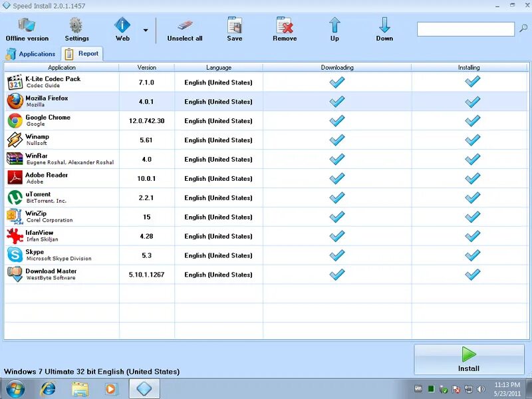Screen dimensions: 532x399
Task: Click Adobe Reader installing checkmark
Action: pyautogui.click(x=472, y=178)
